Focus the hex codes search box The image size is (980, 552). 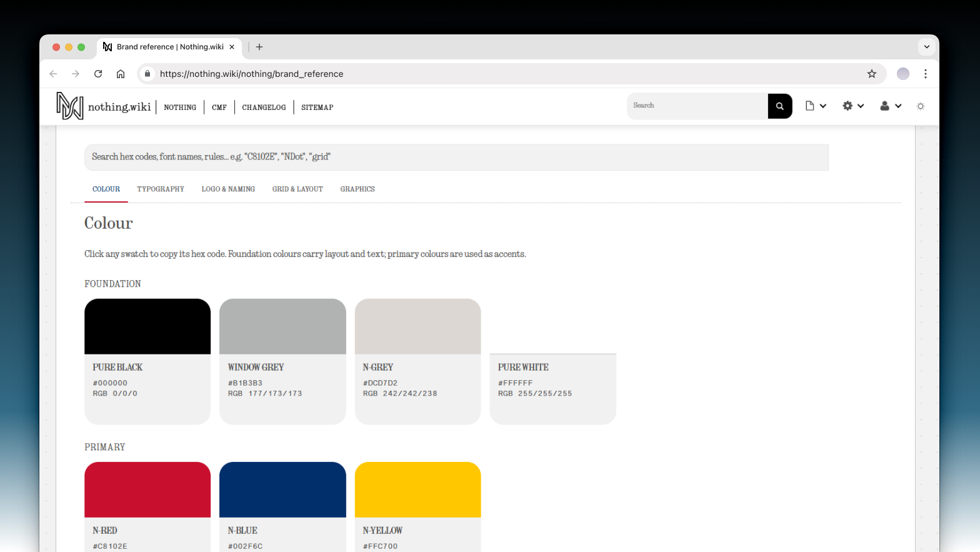[x=456, y=157]
